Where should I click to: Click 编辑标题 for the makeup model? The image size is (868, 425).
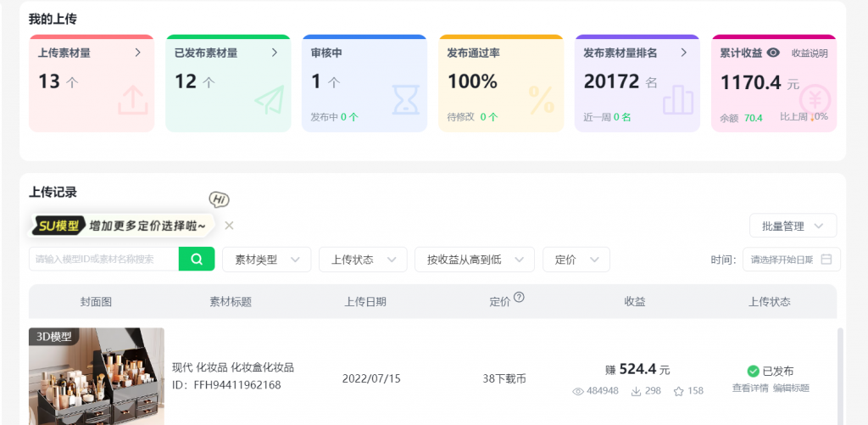(x=791, y=388)
